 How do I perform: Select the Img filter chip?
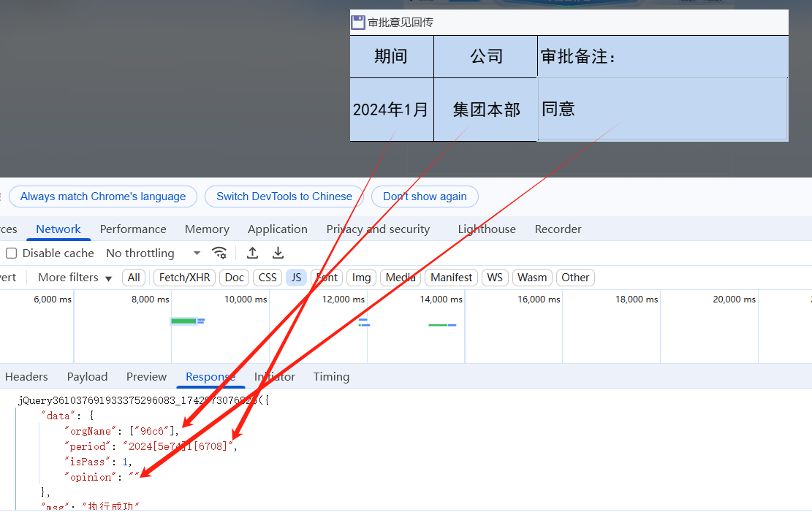(362, 278)
